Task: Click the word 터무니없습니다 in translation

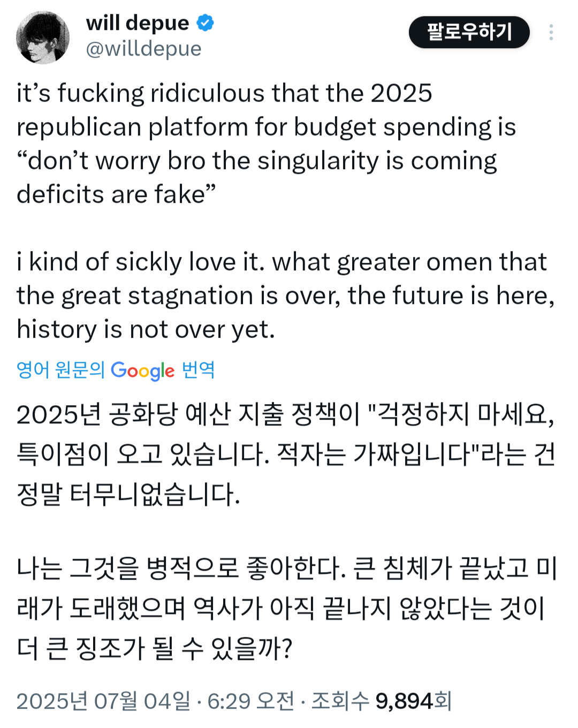Action: [155, 494]
